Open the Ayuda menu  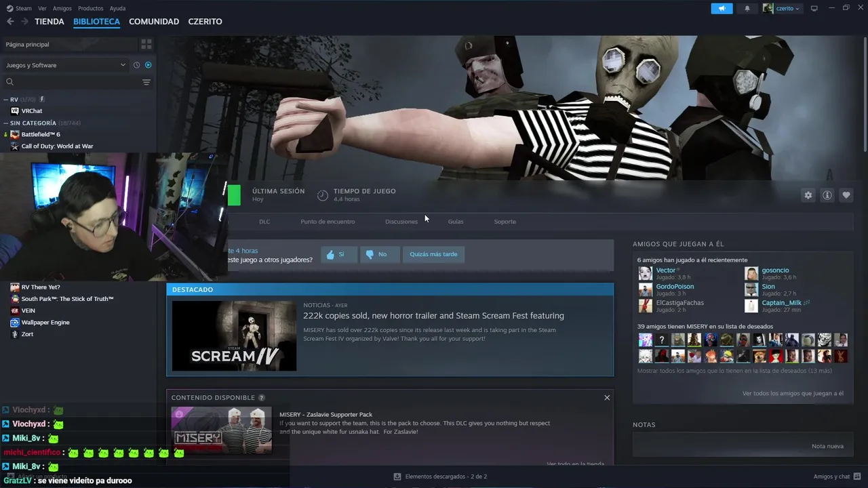117,8
